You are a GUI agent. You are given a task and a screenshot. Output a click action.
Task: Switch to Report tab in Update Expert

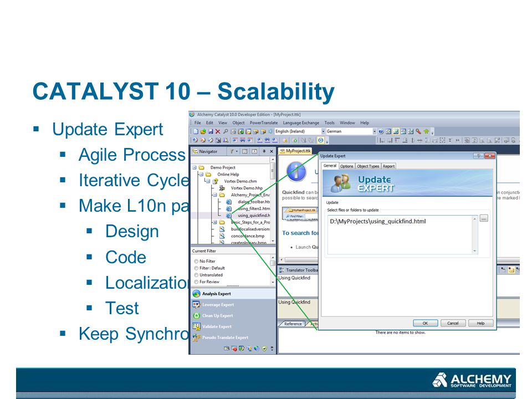click(x=388, y=166)
